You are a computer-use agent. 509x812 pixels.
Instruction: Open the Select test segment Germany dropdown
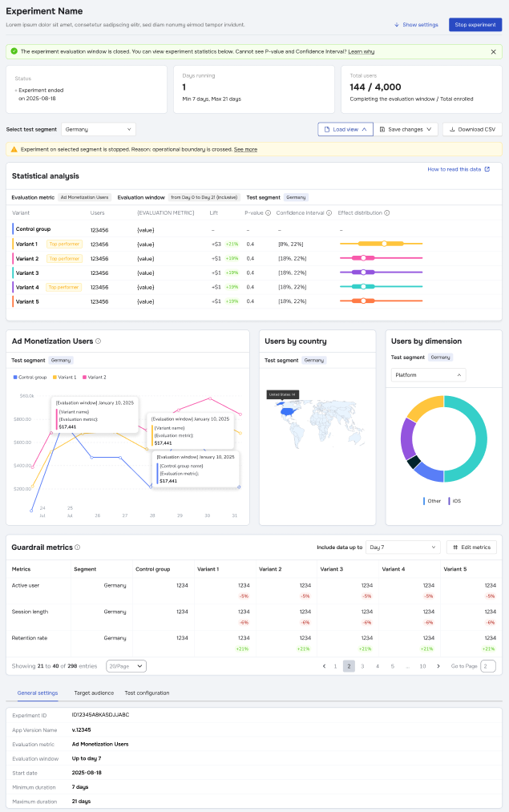point(98,129)
